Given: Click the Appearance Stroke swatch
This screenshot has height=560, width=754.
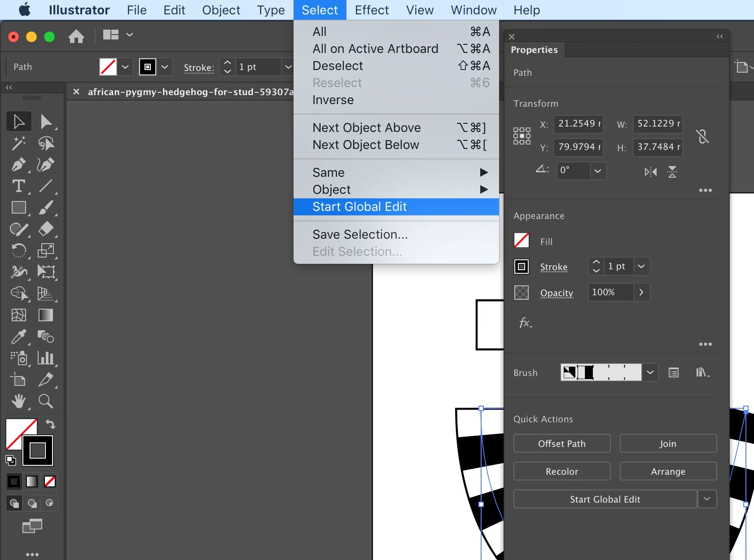Looking at the screenshot, I should pyautogui.click(x=522, y=267).
